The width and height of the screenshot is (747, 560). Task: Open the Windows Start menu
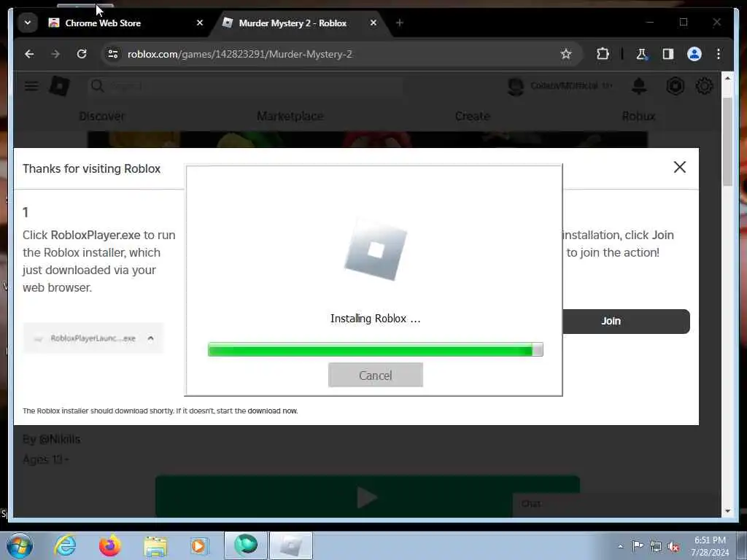click(20, 545)
